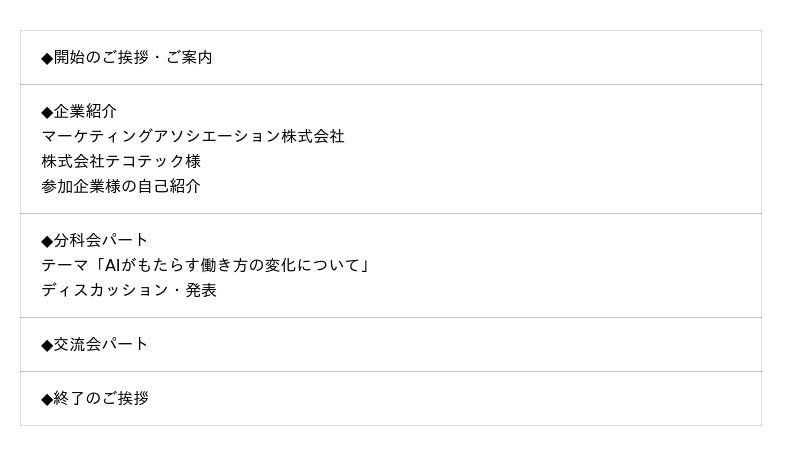
Task: Click the word ディスカッション
Action: tap(105, 290)
